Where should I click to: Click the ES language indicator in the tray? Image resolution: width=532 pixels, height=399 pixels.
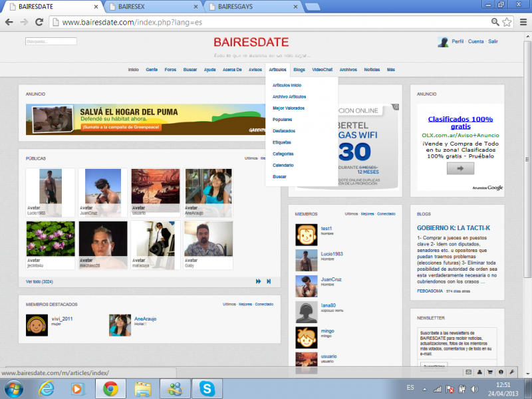click(410, 388)
